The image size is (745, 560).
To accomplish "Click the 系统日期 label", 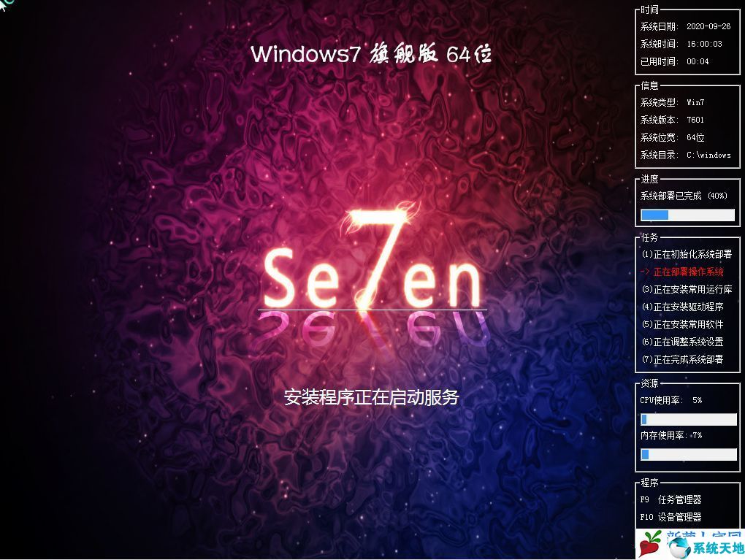I will click(659, 26).
